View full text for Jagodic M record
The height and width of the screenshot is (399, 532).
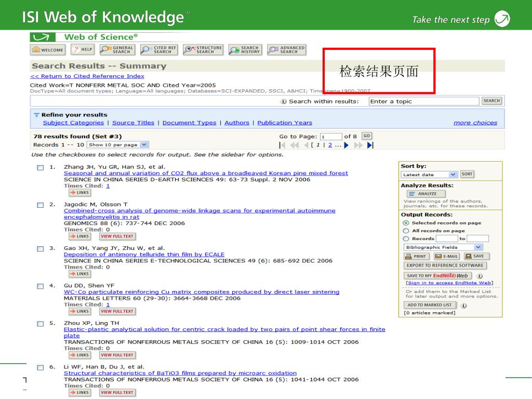click(117, 236)
